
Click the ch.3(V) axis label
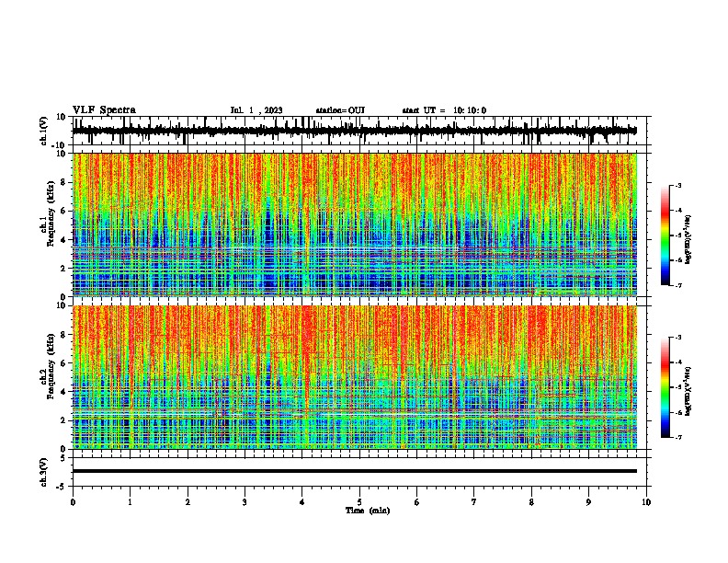point(44,472)
